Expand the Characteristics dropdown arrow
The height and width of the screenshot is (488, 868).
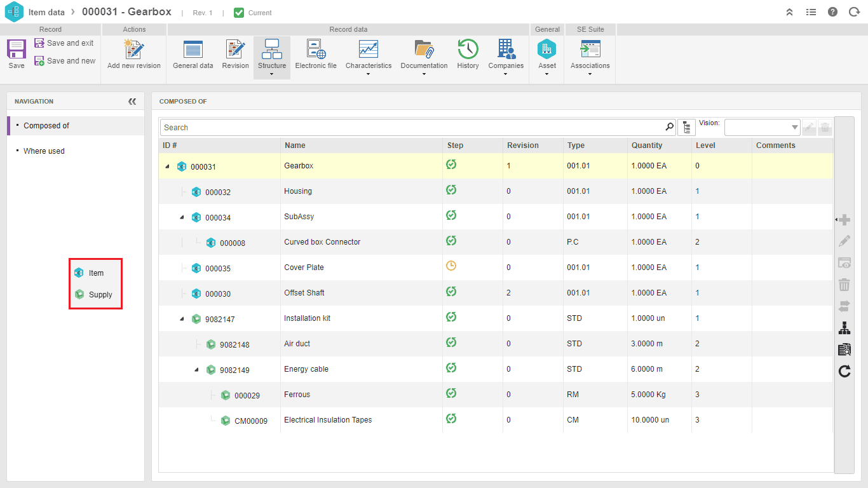(x=369, y=75)
